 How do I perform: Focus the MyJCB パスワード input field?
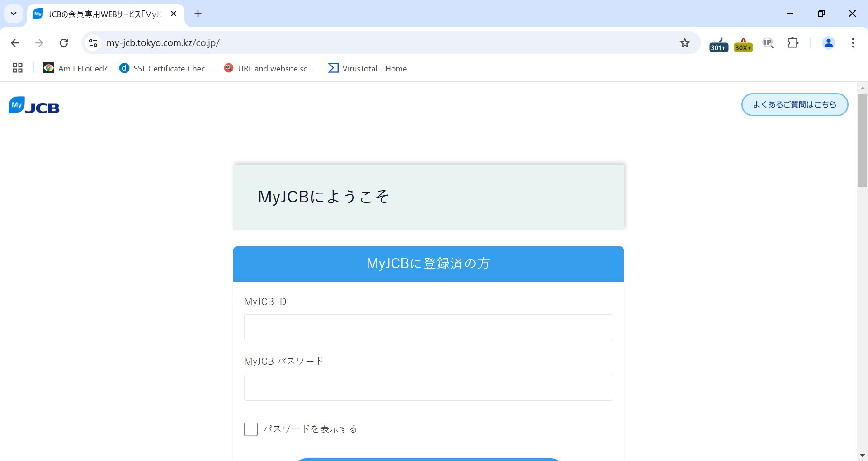(429, 387)
